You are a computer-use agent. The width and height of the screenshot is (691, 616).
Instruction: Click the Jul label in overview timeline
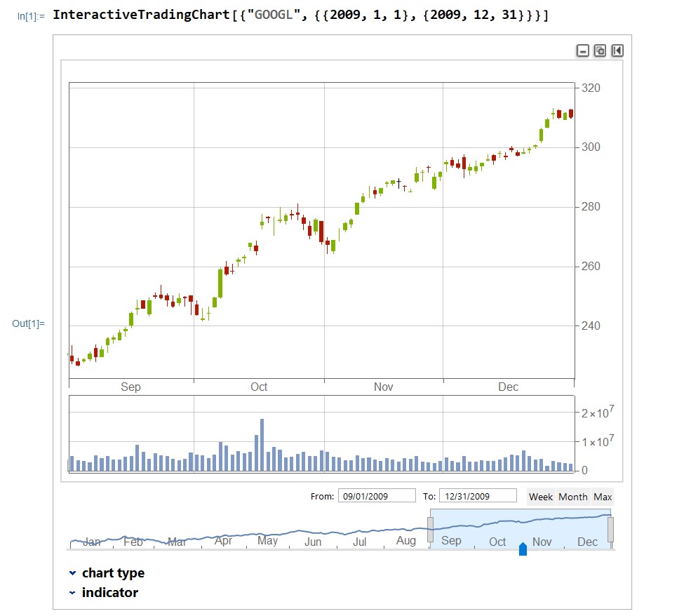point(360,542)
